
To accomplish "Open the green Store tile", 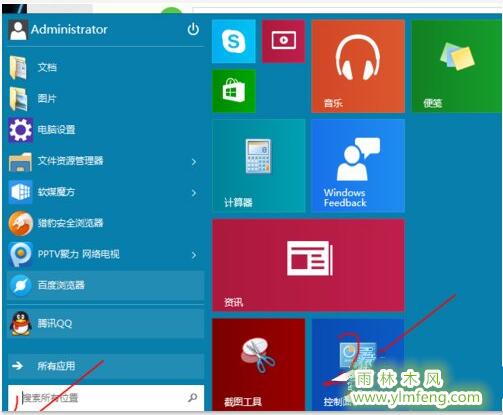I will point(234,91).
